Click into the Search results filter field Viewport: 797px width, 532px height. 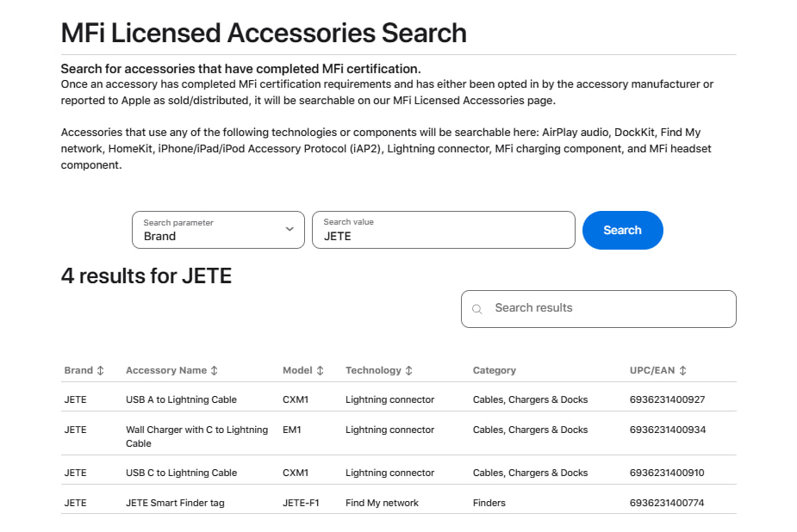coord(607,308)
